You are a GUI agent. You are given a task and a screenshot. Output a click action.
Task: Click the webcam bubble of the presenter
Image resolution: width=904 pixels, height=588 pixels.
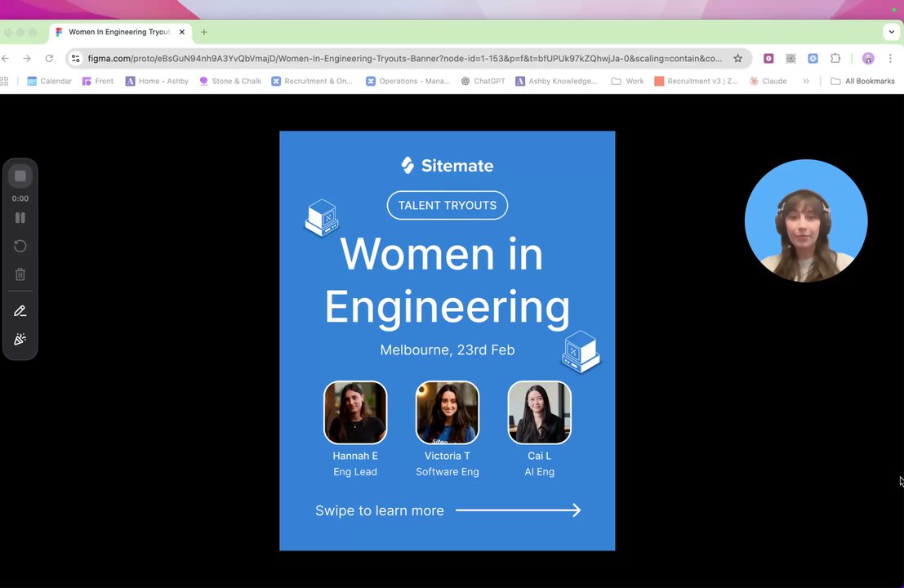tap(806, 220)
